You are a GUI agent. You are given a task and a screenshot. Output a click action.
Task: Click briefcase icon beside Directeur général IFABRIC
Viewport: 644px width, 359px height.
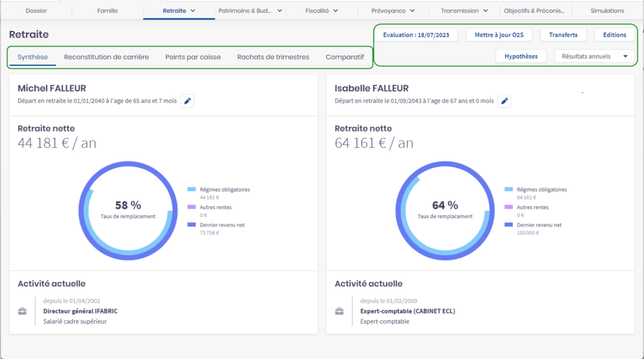click(23, 311)
